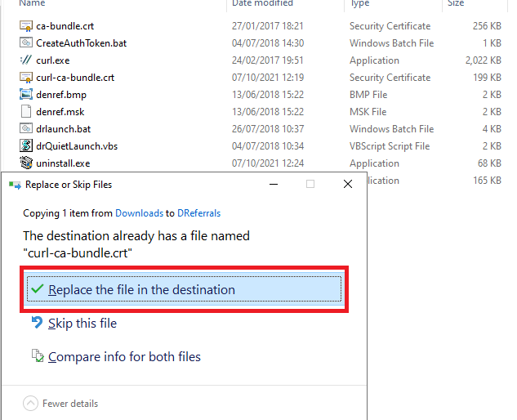This screenshot has width=517, height=420.
Task: Select the denref.msk file icon
Action: tap(26, 112)
